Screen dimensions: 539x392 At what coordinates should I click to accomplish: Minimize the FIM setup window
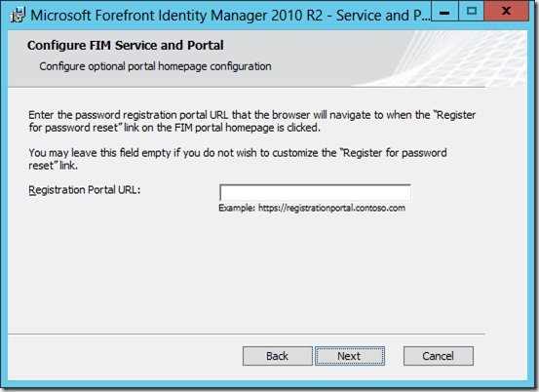point(444,12)
